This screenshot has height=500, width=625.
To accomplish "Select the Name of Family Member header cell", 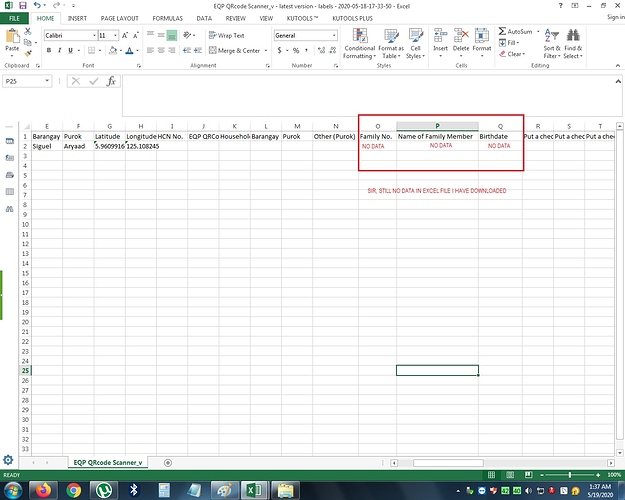I will click(435, 136).
